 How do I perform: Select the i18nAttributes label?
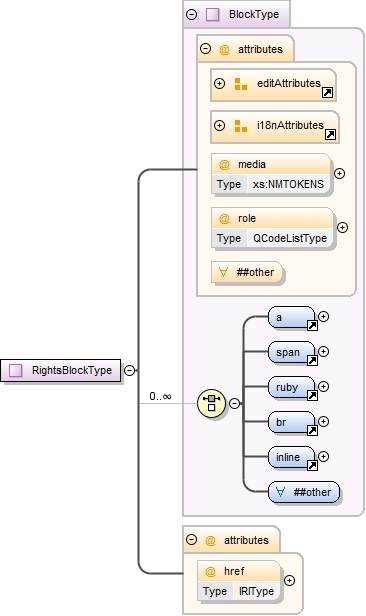290,125
